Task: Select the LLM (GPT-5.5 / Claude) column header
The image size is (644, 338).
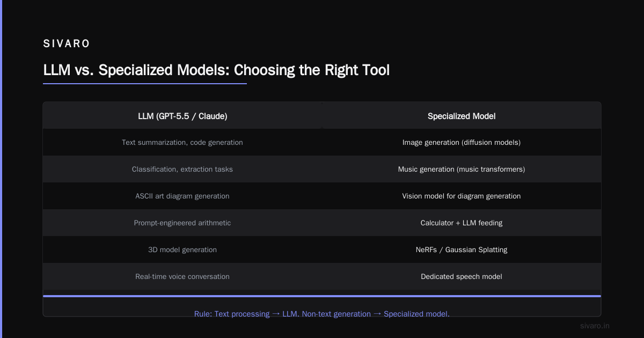Action: click(x=182, y=116)
